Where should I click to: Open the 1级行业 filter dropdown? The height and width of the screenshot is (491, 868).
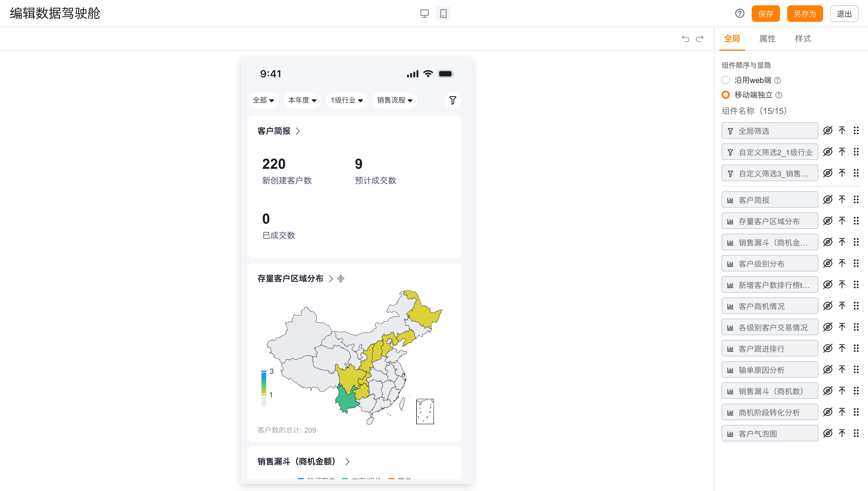[346, 100]
